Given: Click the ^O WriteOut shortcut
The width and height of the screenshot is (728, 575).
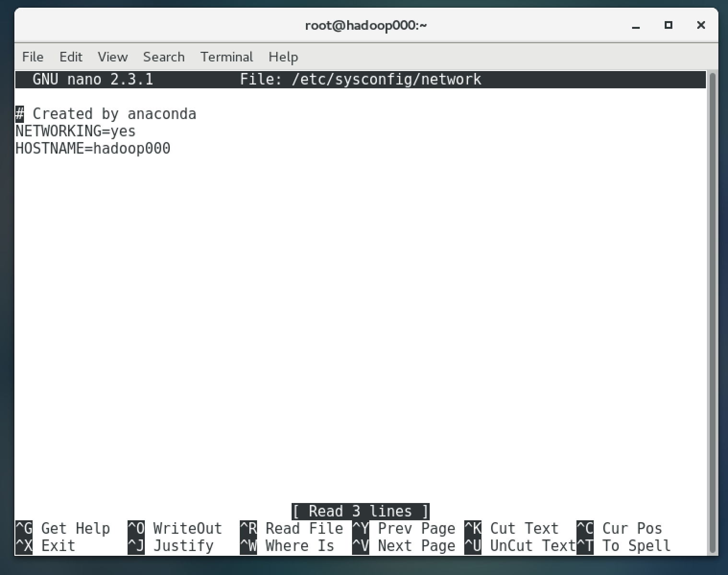Looking at the screenshot, I should click(175, 528).
